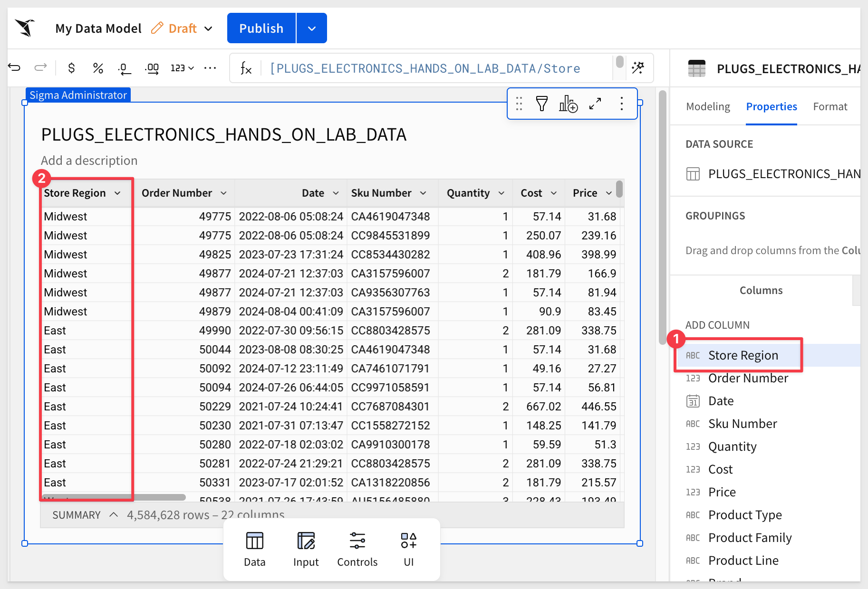This screenshot has height=589, width=868.
Task: Open the Cost column menu
Action: click(553, 193)
